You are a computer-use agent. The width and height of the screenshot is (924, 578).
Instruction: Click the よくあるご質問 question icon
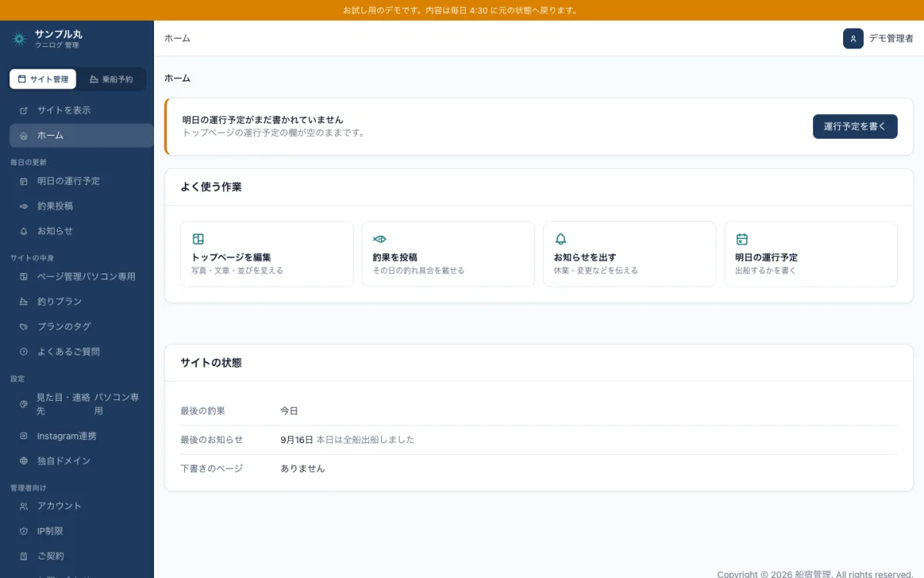click(24, 351)
